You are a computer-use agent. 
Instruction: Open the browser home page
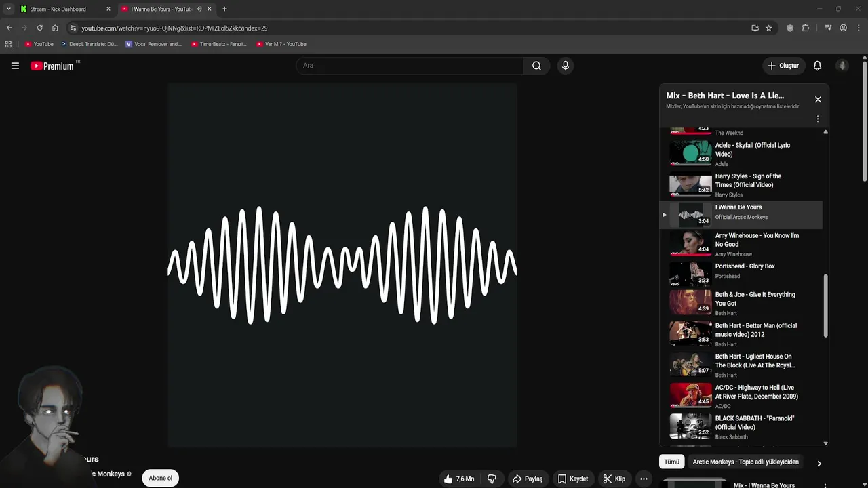tap(55, 28)
